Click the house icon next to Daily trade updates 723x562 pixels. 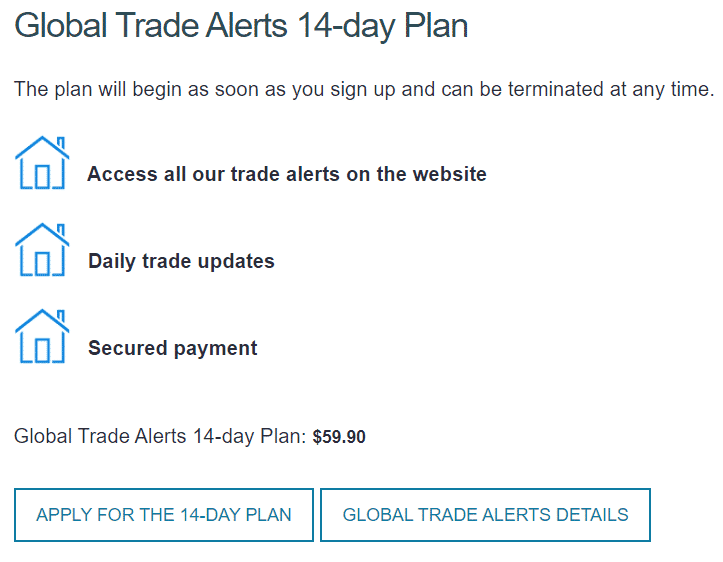[x=42, y=250]
